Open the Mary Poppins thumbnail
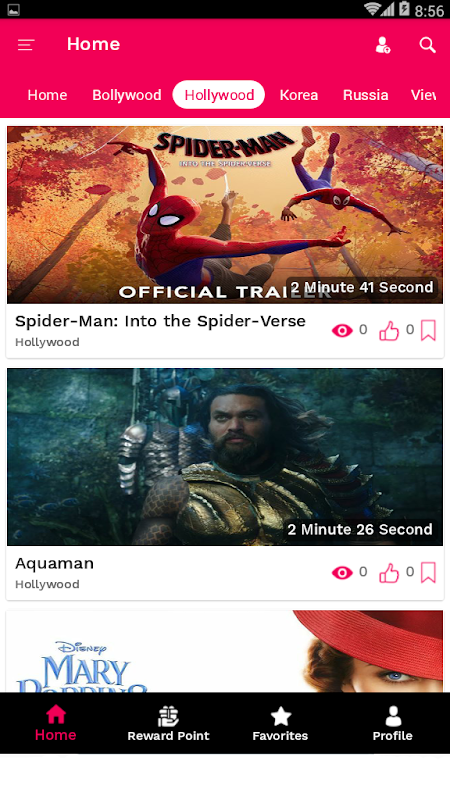Screen dimensions: 450x800 coord(225,651)
